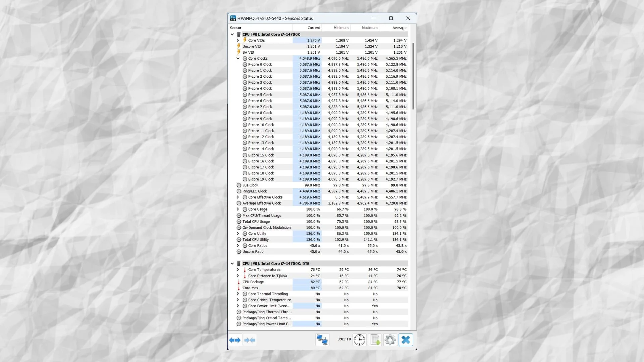Click the Core Temperatures thermometer icon
Viewport: 644px width, 362px height.
tap(245, 270)
